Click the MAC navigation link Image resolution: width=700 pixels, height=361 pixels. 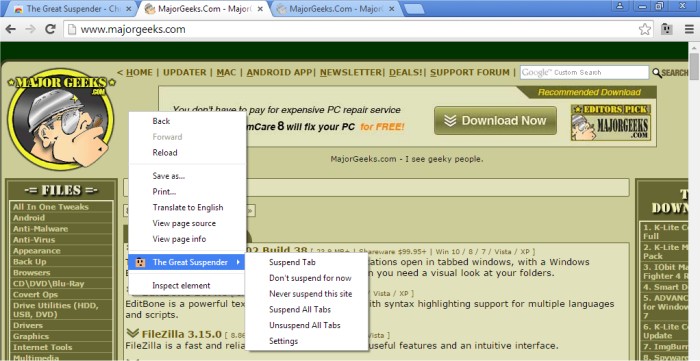pyautogui.click(x=226, y=72)
